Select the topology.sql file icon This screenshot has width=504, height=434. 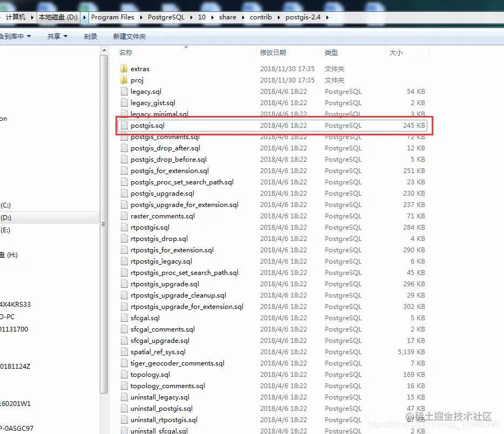click(x=124, y=374)
